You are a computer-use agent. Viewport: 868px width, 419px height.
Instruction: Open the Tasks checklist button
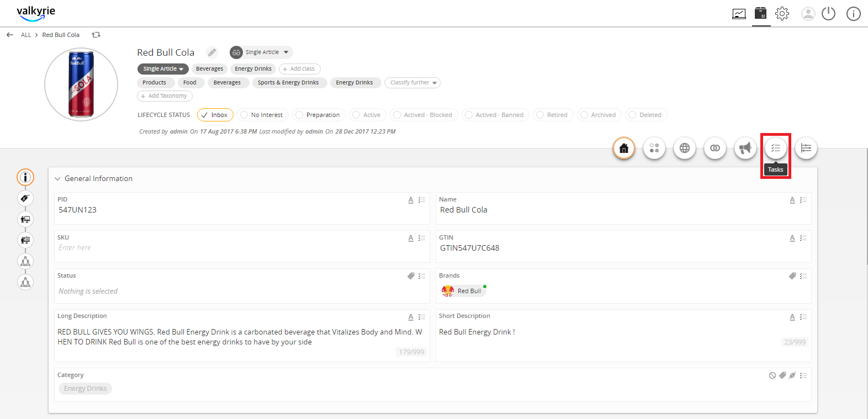[776, 148]
